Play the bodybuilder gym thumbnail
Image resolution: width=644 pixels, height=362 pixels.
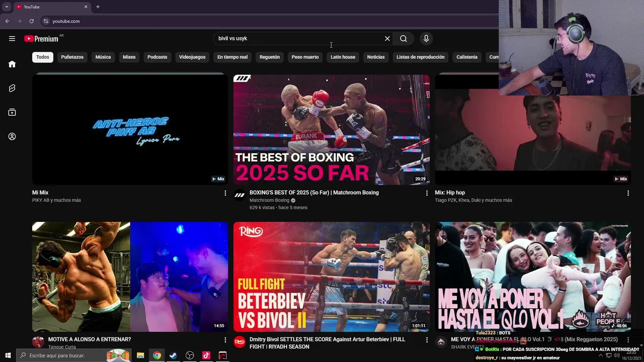coord(130,277)
